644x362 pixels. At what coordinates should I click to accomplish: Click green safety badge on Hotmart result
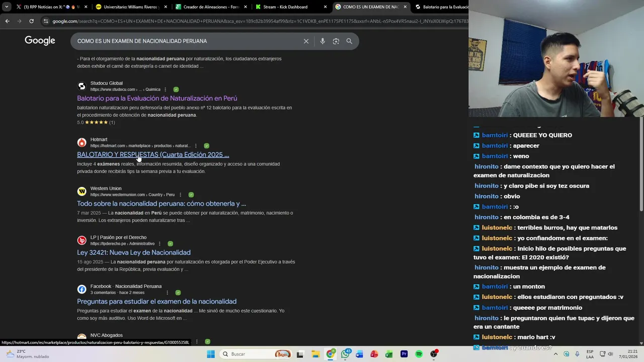[206, 146]
